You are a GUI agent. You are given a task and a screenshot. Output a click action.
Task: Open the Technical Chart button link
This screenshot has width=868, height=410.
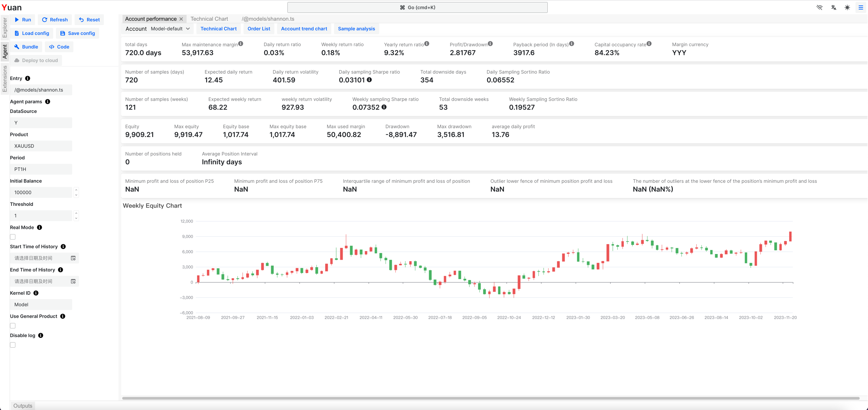[219, 29]
